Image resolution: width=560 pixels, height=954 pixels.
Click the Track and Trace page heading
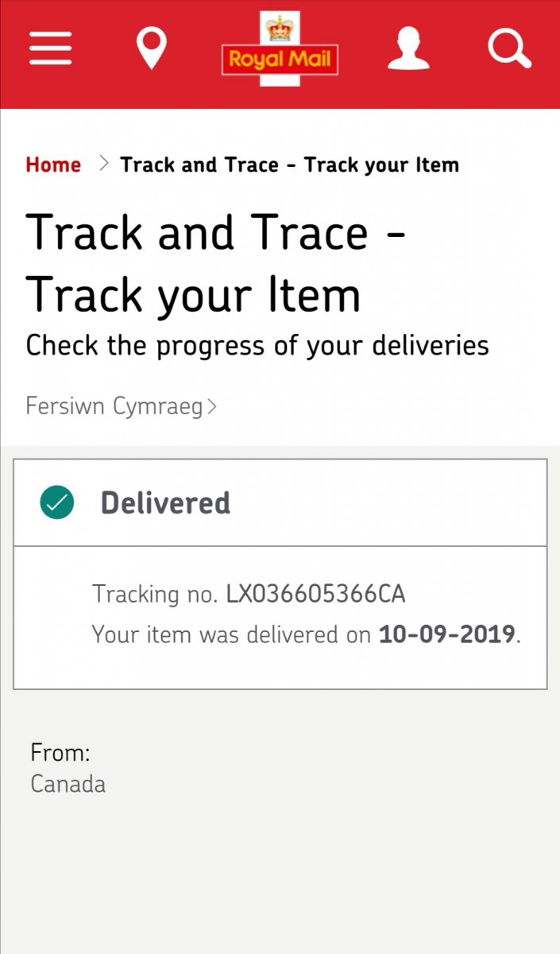216,262
